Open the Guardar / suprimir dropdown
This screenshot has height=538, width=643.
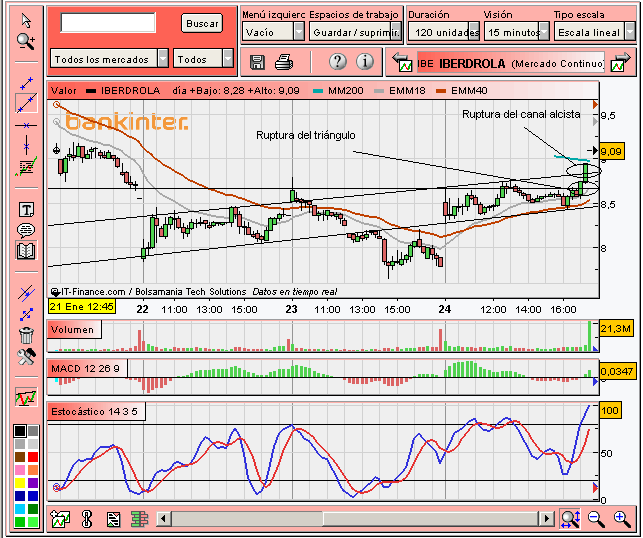pyautogui.click(x=355, y=32)
